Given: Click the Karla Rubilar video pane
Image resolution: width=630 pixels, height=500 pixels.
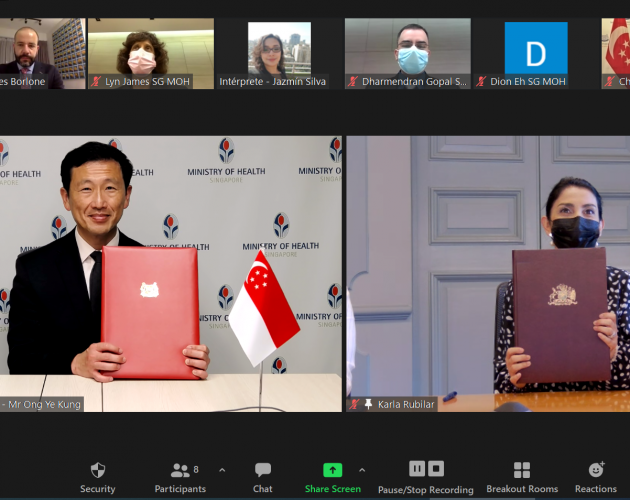Looking at the screenshot, I should (488, 270).
